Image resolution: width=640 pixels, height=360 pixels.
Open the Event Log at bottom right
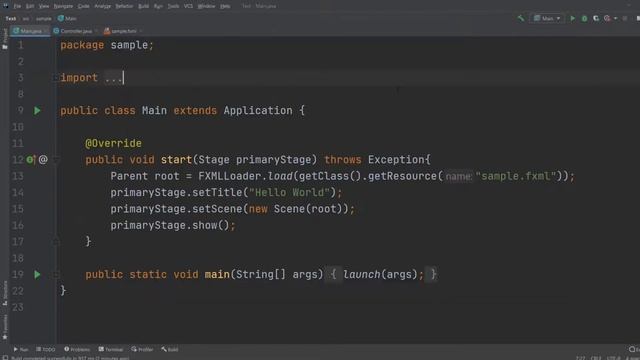pyautogui.click(x=634, y=349)
